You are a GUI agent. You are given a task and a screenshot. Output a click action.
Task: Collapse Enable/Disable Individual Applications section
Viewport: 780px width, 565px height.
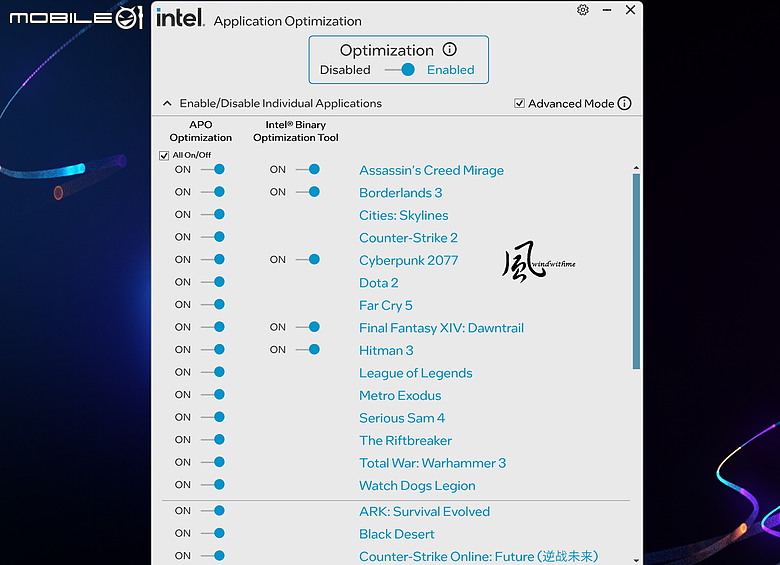pyautogui.click(x=167, y=103)
